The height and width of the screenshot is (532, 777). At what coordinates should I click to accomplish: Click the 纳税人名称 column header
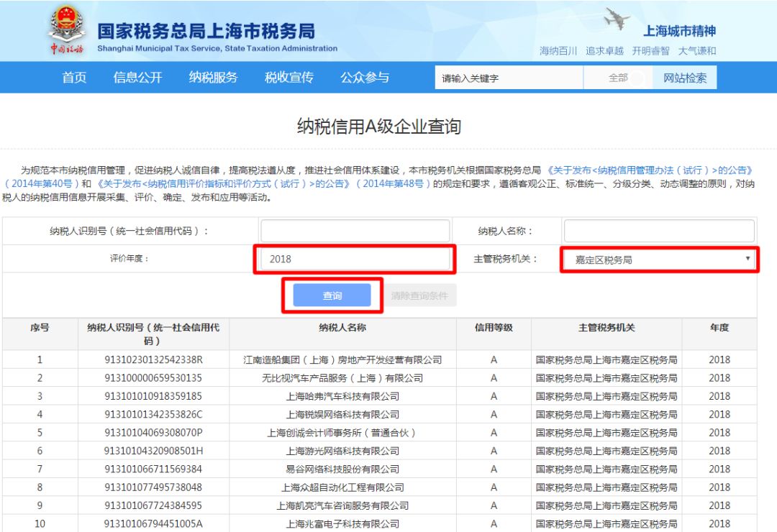(x=342, y=328)
